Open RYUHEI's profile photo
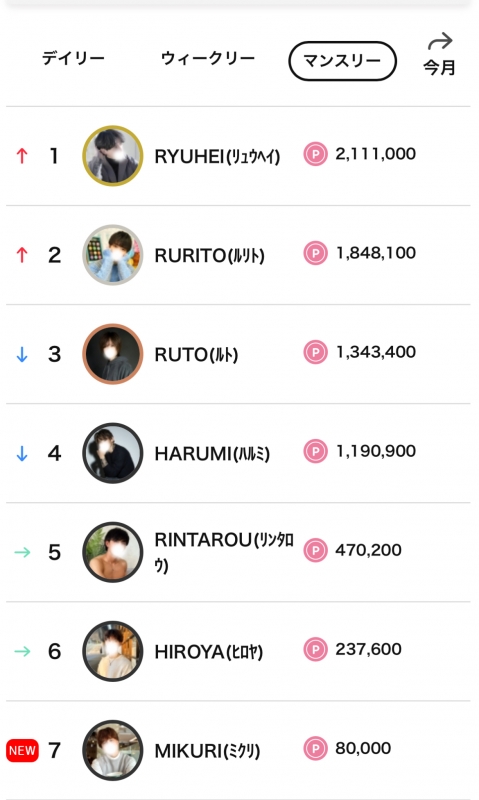 113,156
